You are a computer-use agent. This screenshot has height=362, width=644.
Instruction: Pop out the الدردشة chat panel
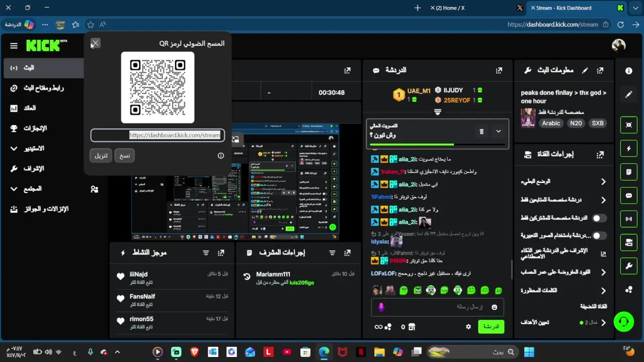coord(499,70)
